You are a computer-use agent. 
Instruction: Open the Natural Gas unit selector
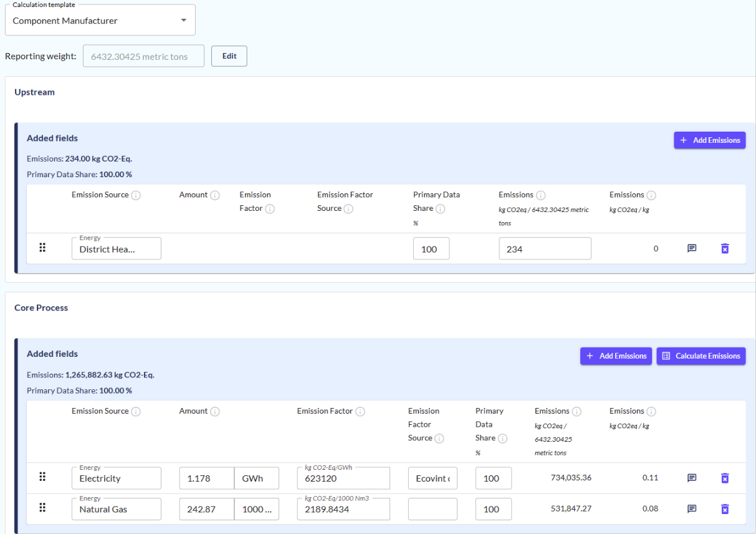(256, 509)
